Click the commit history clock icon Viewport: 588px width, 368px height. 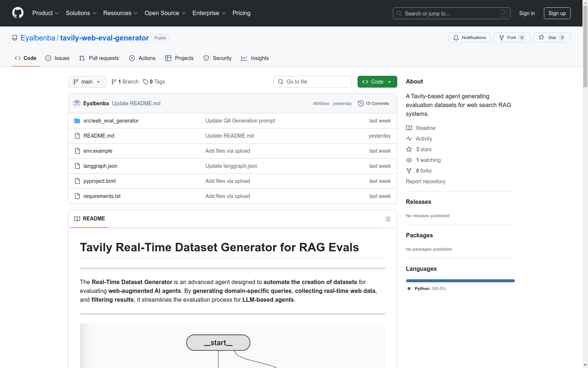point(361,103)
